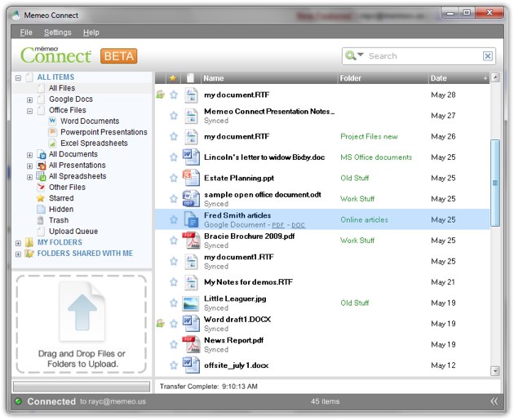Click the Word draft1.DOCX file icon
The width and height of the screenshot is (514, 420).
(191, 324)
